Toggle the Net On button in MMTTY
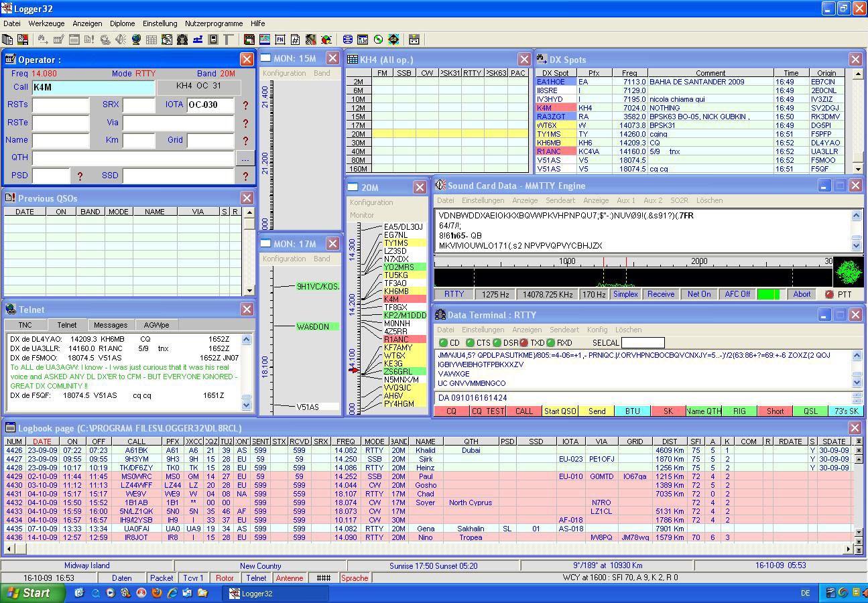Image resolution: width=868 pixels, height=603 pixels. (698, 294)
